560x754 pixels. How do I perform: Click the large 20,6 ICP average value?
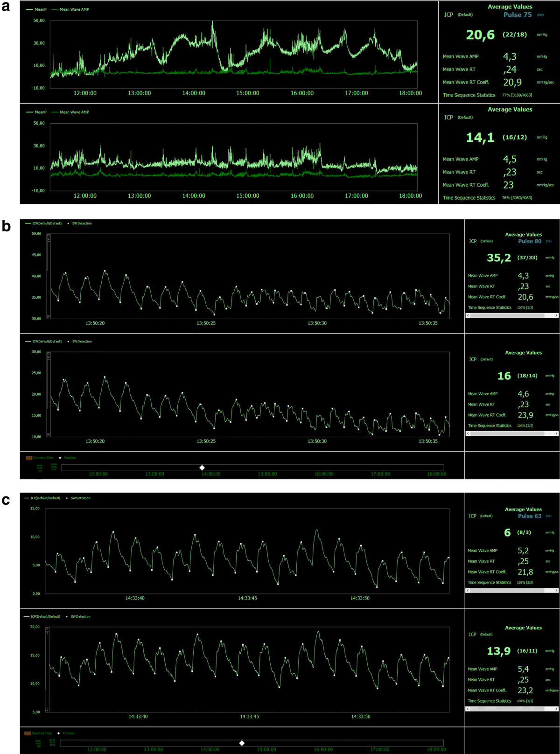480,35
